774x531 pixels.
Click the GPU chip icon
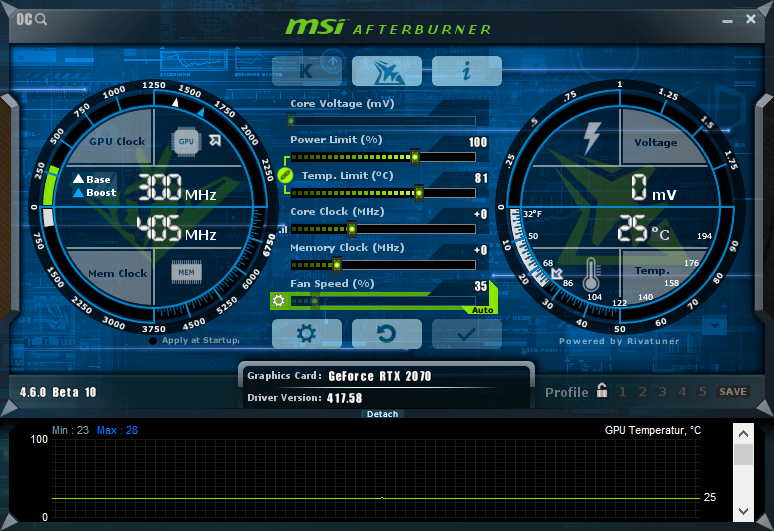[186, 142]
